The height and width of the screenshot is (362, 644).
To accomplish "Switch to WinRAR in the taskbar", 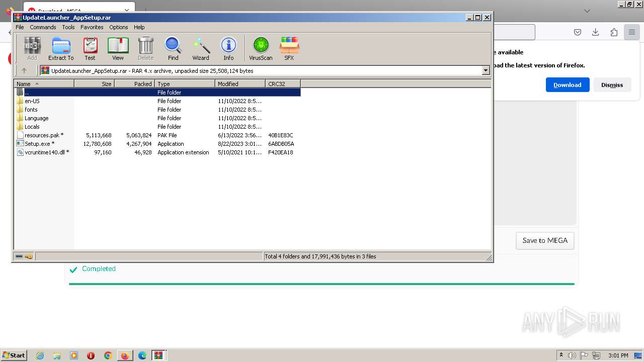I will [x=159, y=355].
